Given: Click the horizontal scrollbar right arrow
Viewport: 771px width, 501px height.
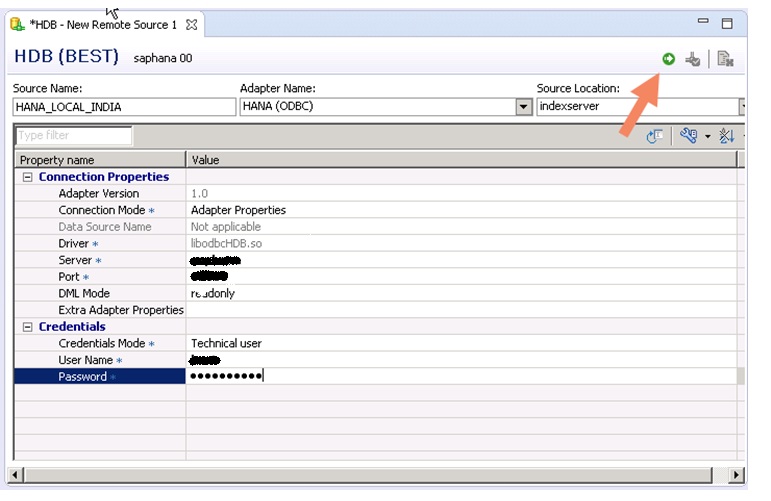Looking at the screenshot, I should (x=736, y=475).
